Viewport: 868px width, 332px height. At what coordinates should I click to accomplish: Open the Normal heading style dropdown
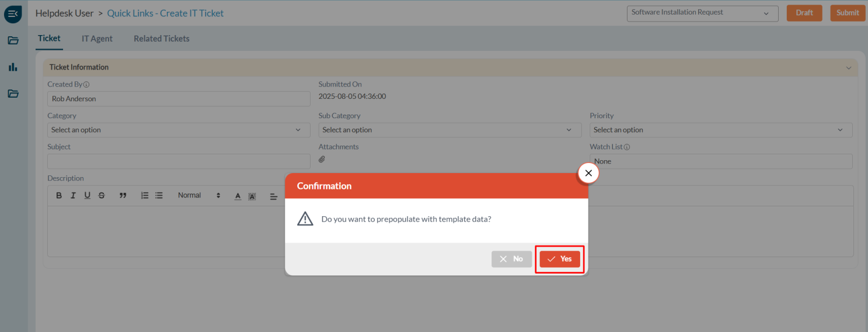199,196
